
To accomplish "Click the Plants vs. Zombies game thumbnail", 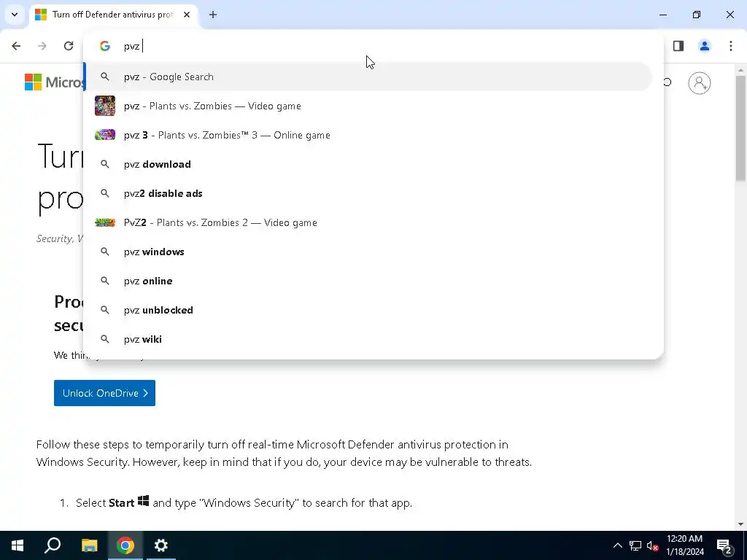I will [105, 106].
